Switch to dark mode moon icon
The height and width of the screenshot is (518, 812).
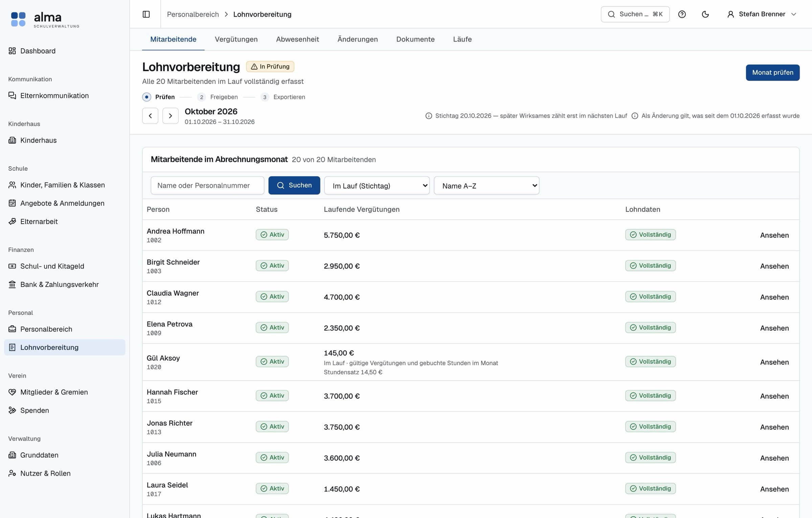[x=705, y=14]
